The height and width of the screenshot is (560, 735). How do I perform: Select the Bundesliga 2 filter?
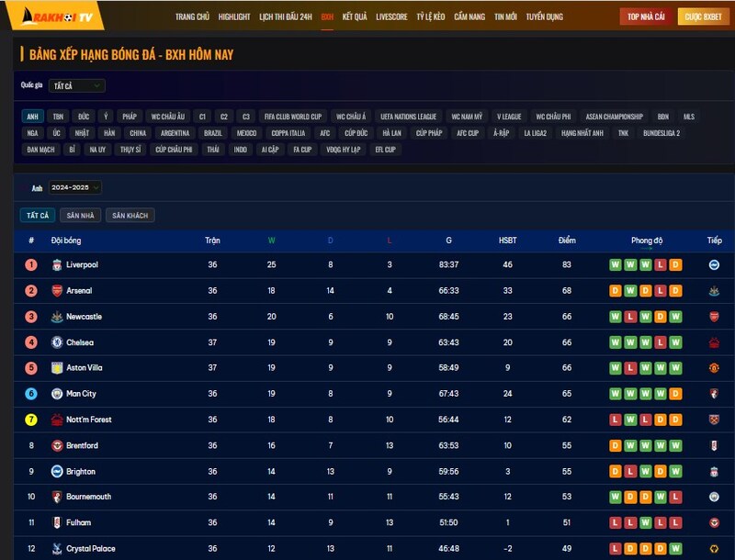tap(661, 133)
